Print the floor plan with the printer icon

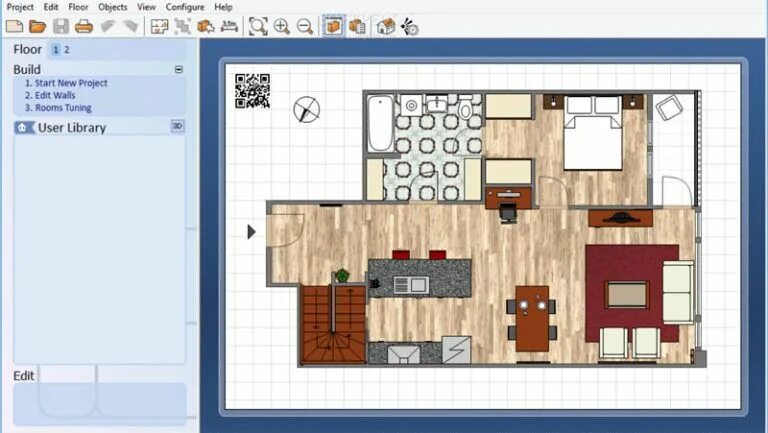pos(84,27)
